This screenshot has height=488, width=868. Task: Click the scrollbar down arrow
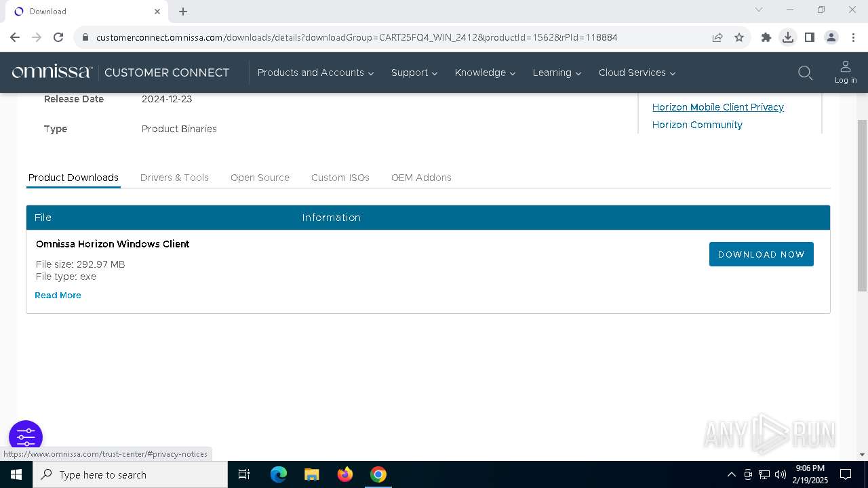(x=863, y=455)
